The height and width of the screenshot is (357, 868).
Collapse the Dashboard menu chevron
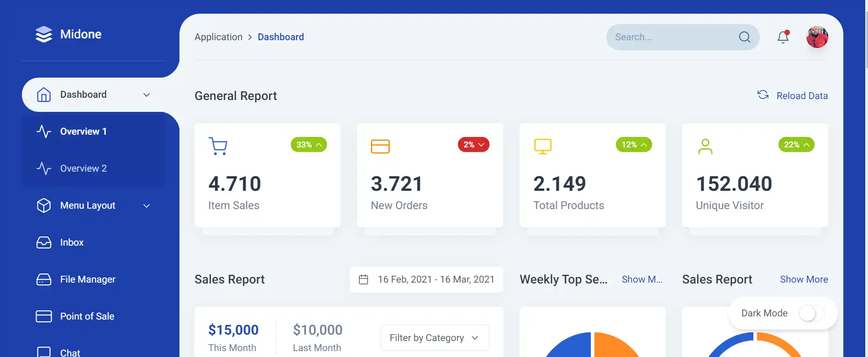pos(147,95)
